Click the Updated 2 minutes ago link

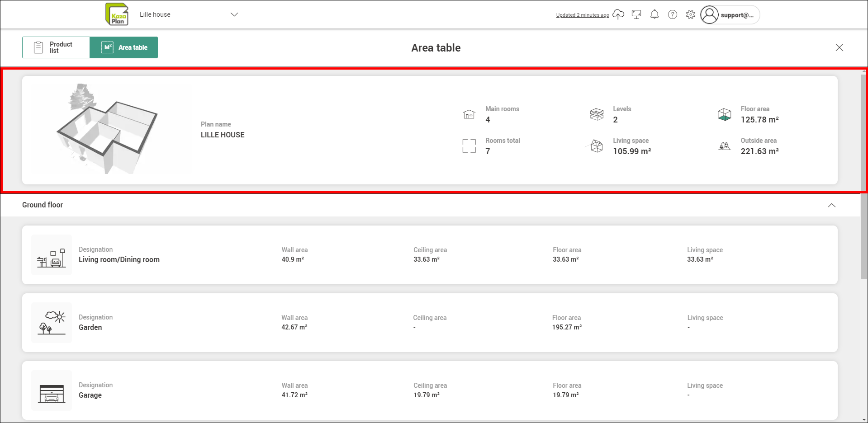click(x=582, y=15)
